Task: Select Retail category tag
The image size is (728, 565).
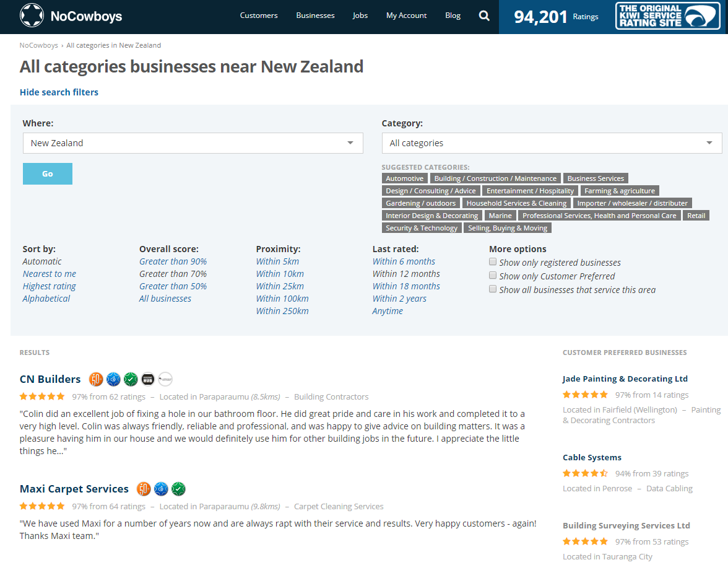Action: pos(696,216)
